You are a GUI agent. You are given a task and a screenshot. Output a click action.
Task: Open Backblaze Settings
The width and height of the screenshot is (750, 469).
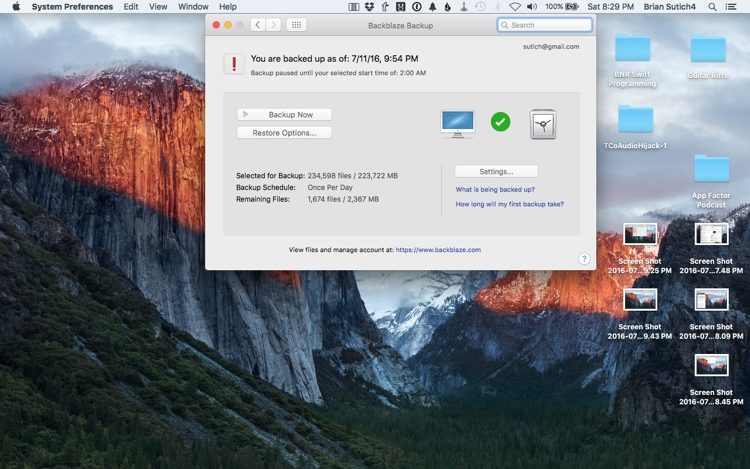click(x=496, y=171)
